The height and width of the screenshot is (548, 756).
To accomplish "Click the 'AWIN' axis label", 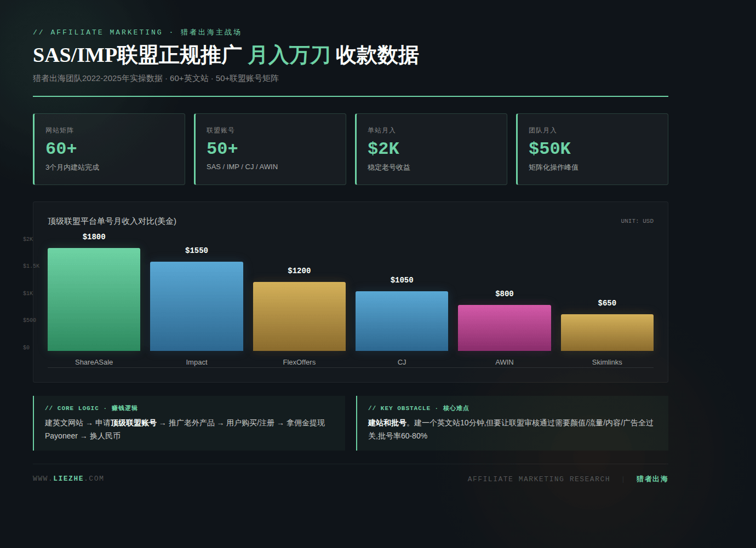I will click(x=505, y=362).
